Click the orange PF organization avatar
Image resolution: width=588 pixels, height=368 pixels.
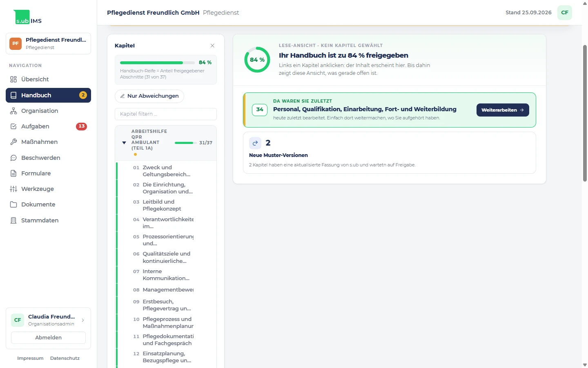16,43
